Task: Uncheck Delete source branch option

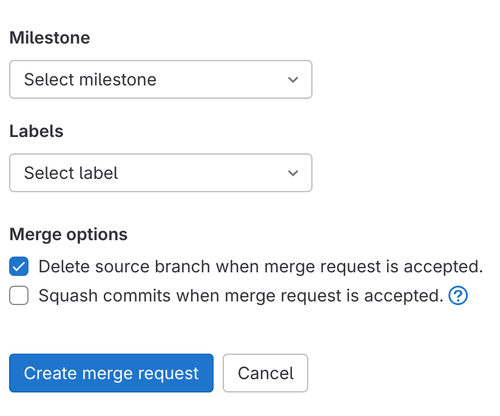Action: click(19, 266)
